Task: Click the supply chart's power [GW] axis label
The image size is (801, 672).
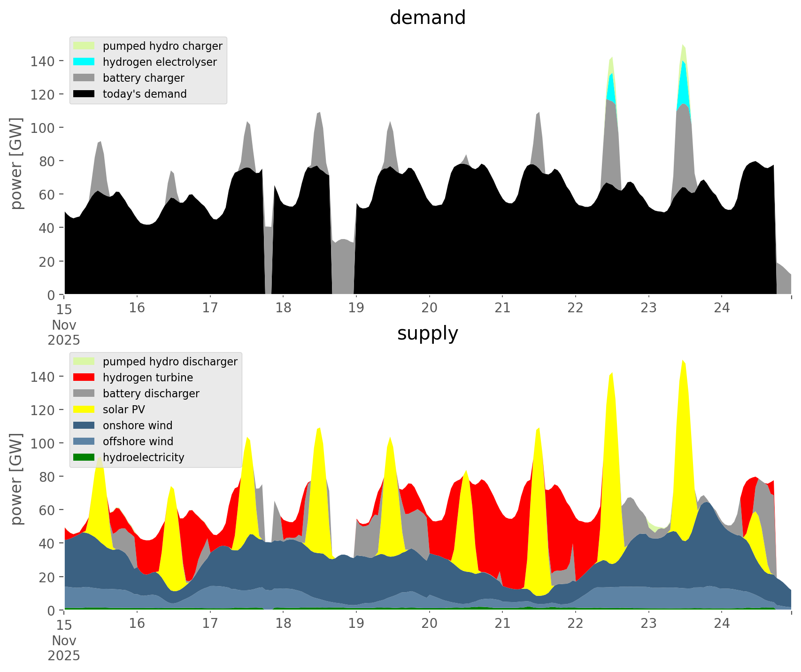Action: pos(16,479)
